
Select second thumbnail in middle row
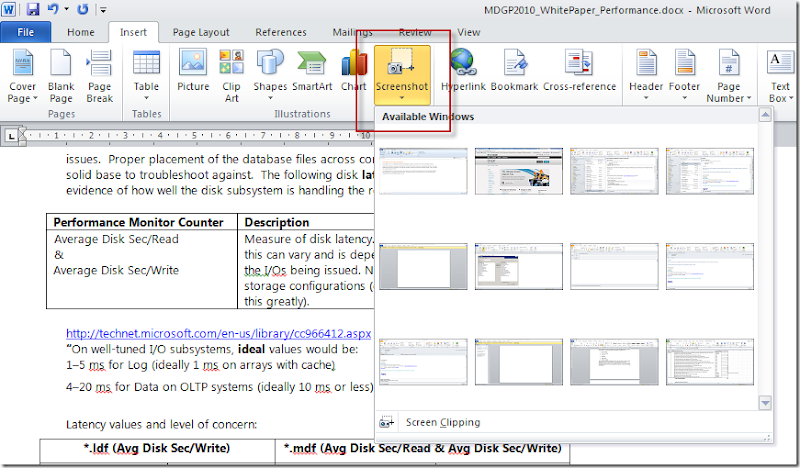pyautogui.click(x=518, y=266)
